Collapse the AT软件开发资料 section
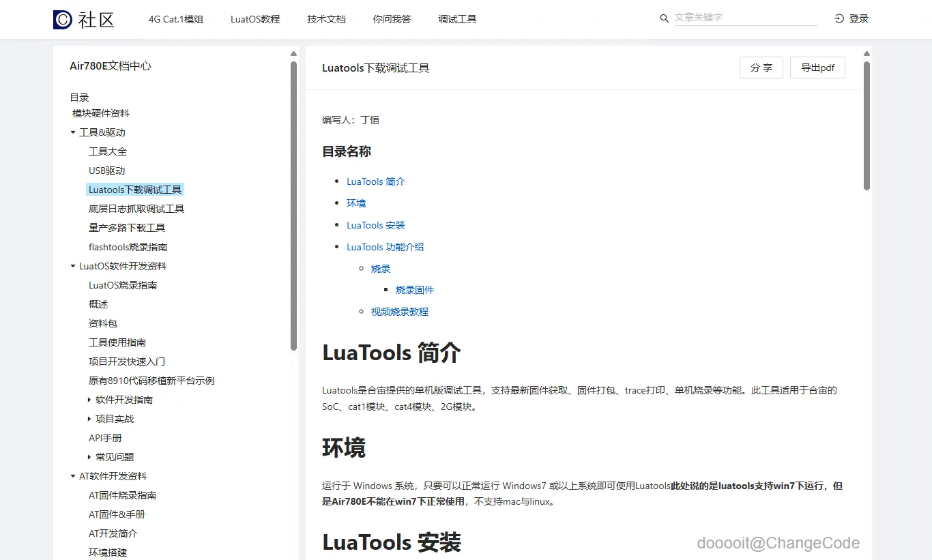 click(x=72, y=475)
